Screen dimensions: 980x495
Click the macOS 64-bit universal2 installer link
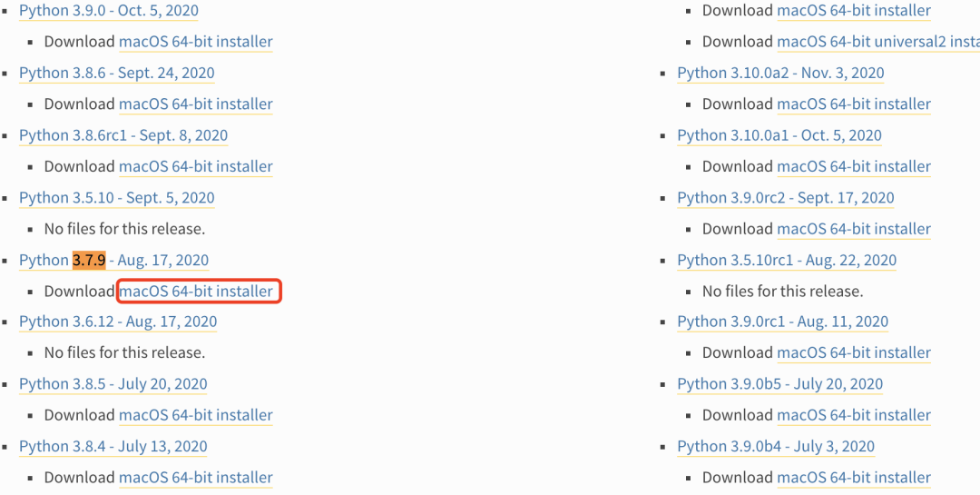click(877, 42)
